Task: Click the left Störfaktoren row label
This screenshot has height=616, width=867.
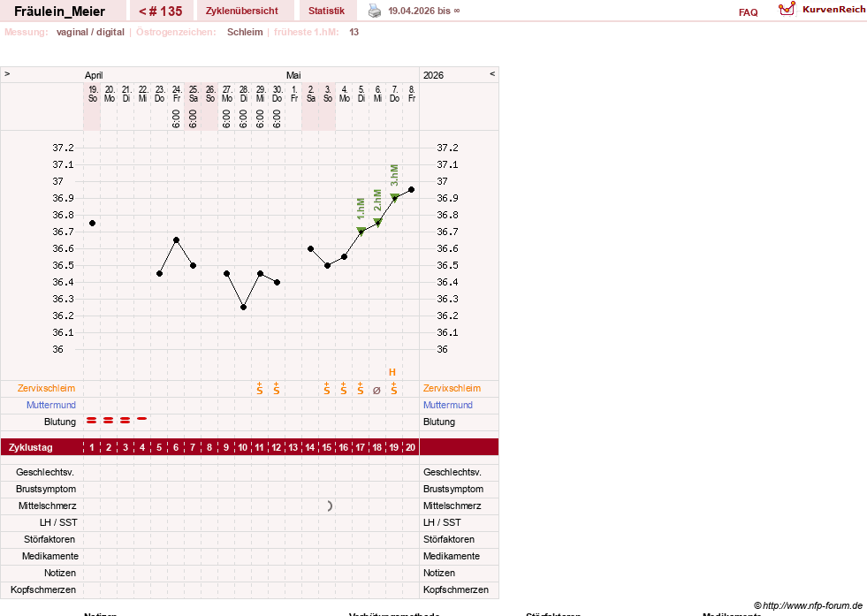Action: coord(49,539)
